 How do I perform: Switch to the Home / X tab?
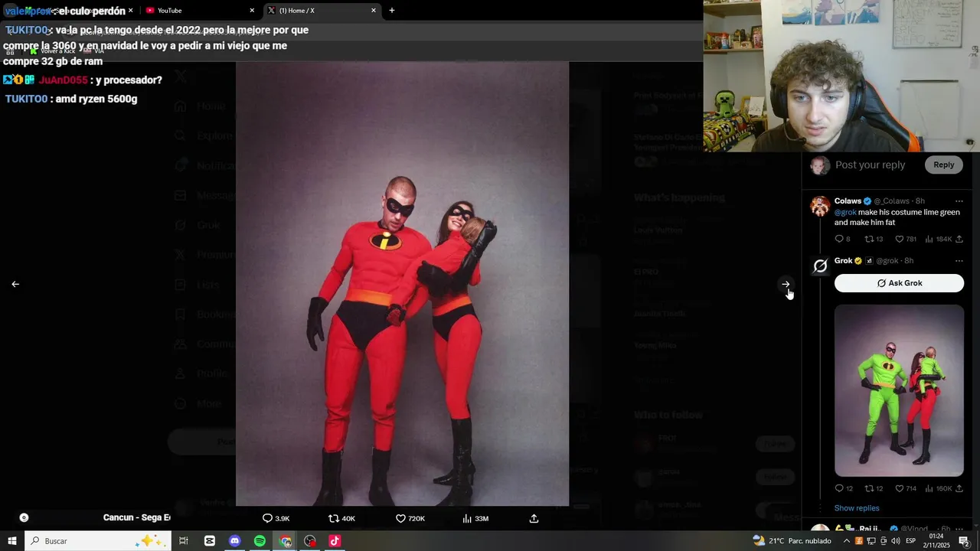[322, 11]
